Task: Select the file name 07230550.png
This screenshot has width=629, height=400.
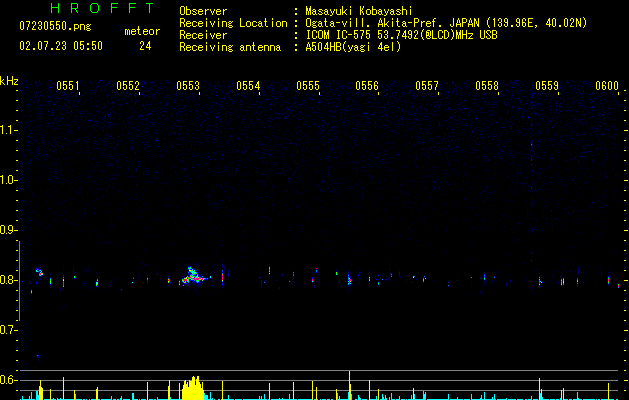Action: pos(55,27)
